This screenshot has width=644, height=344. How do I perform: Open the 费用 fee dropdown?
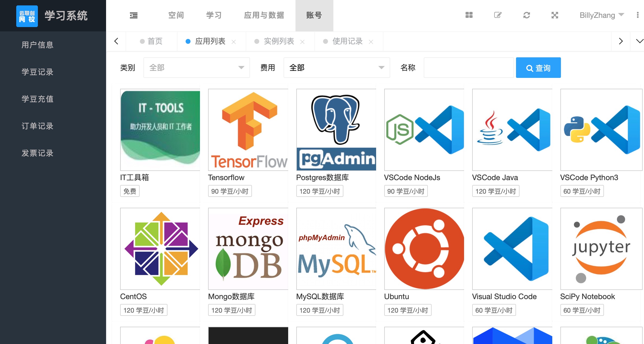point(337,68)
